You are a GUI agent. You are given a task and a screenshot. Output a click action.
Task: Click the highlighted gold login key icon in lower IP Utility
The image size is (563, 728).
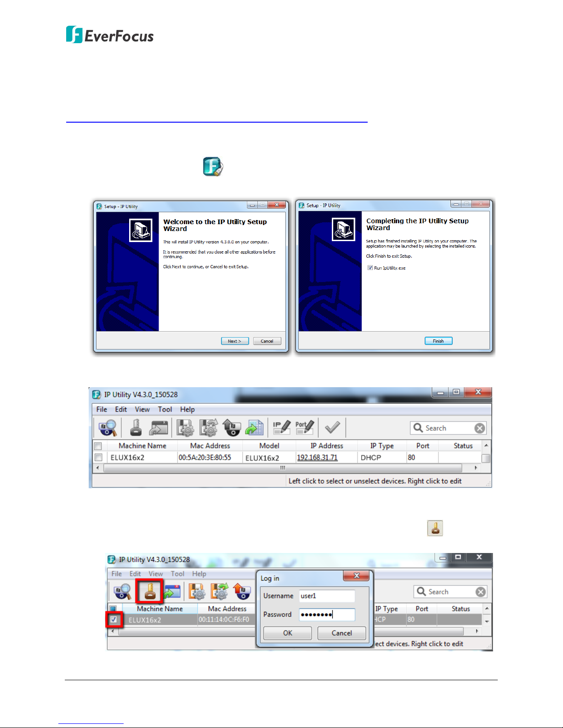click(150, 592)
